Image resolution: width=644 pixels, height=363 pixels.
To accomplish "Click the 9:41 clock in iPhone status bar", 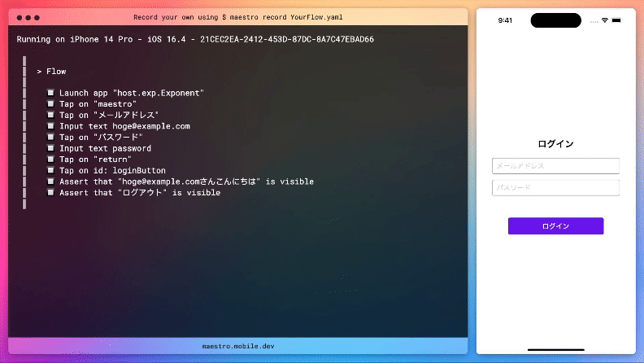I will pos(505,21).
